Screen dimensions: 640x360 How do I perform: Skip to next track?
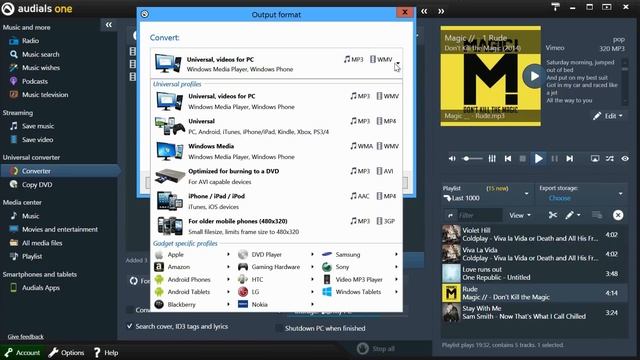(x=569, y=159)
